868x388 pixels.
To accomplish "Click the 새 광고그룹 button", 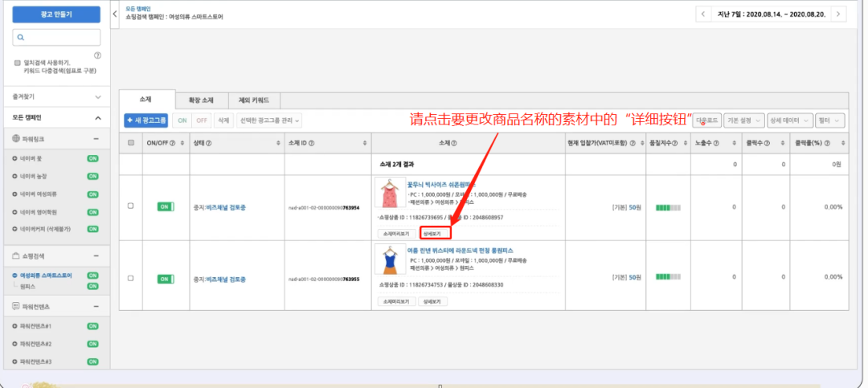I will [146, 120].
